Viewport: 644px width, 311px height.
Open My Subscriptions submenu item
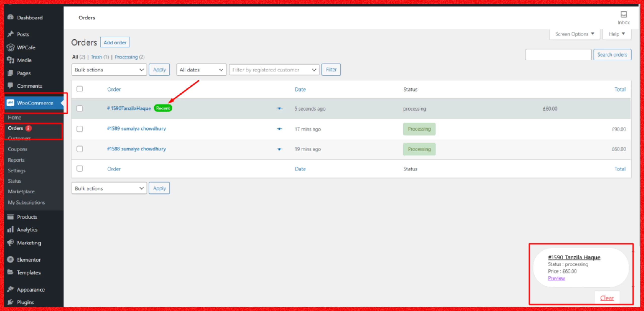pyautogui.click(x=26, y=202)
